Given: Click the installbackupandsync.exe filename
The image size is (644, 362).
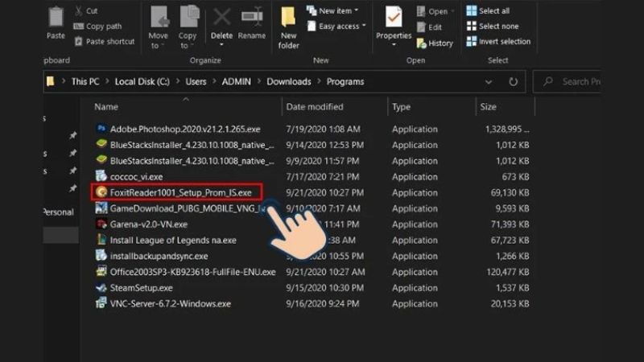Looking at the screenshot, I should tap(159, 256).
